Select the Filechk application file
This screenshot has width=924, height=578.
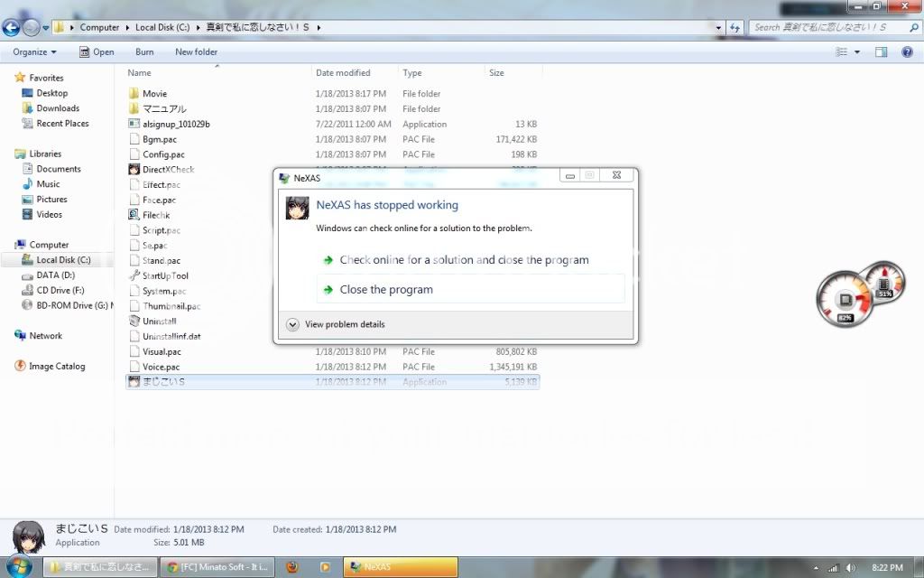click(155, 215)
